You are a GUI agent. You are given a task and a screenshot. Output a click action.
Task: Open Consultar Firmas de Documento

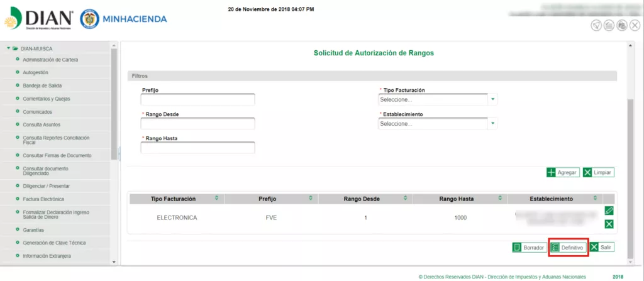pos(57,155)
